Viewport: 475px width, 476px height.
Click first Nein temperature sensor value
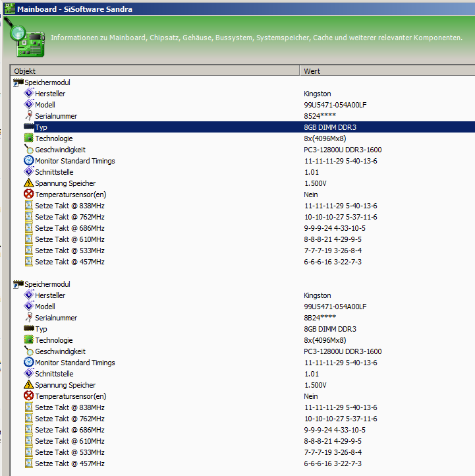311,194
